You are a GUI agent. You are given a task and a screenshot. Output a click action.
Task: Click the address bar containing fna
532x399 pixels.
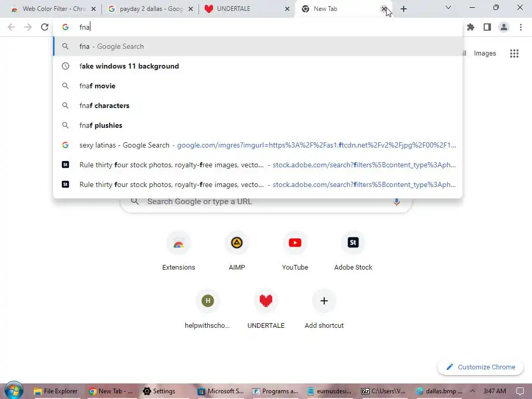258,27
